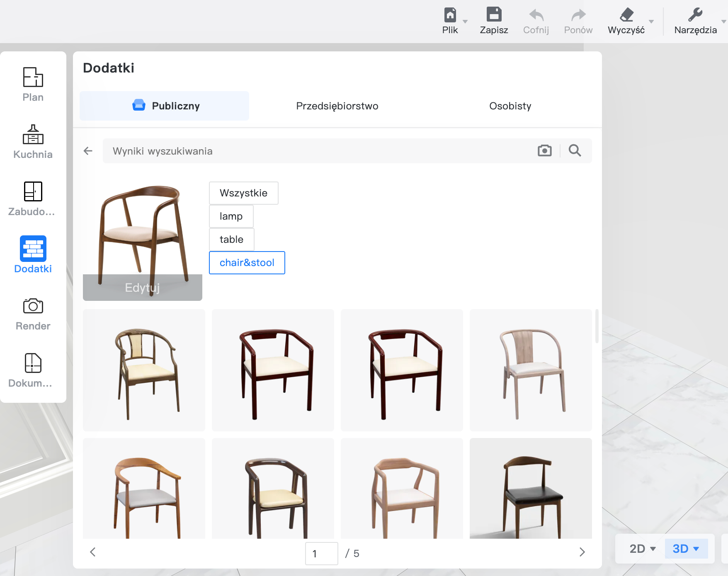Search by image using camera icon
Image resolution: width=728 pixels, height=576 pixels.
[x=544, y=150]
